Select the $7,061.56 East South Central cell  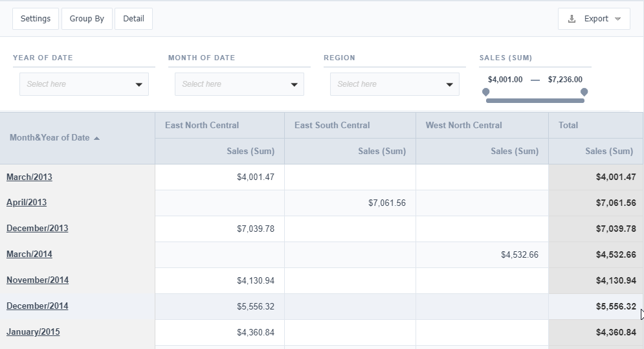pos(386,203)
